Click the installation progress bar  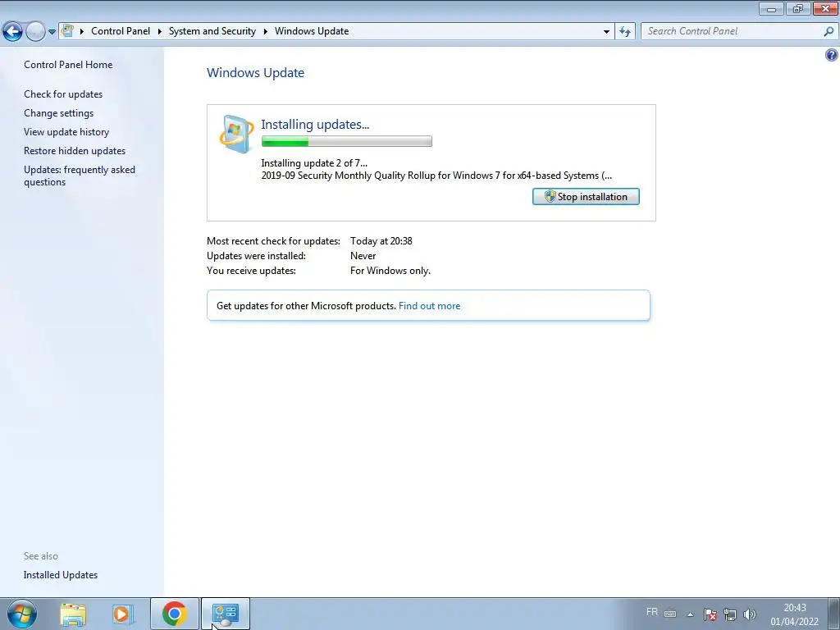[x=347, y=141]
